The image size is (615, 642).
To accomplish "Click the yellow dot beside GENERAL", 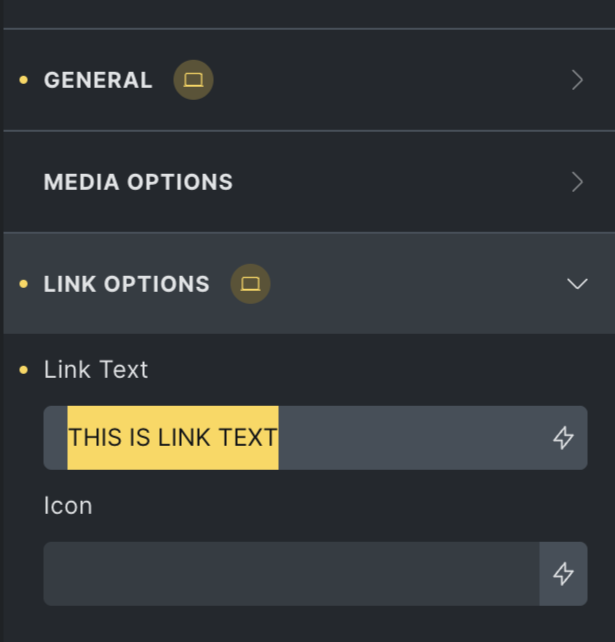I will (x=24, y=80).
